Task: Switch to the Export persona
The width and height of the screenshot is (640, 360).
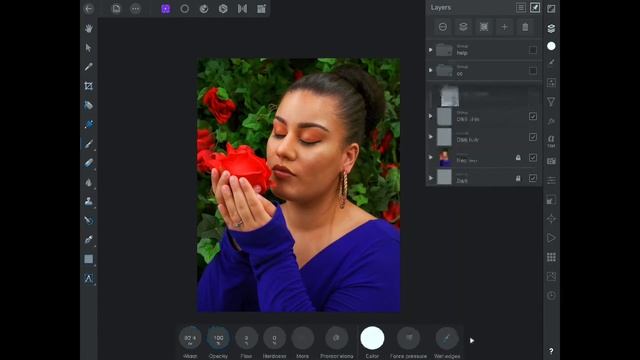Action: tap(261, 9)
